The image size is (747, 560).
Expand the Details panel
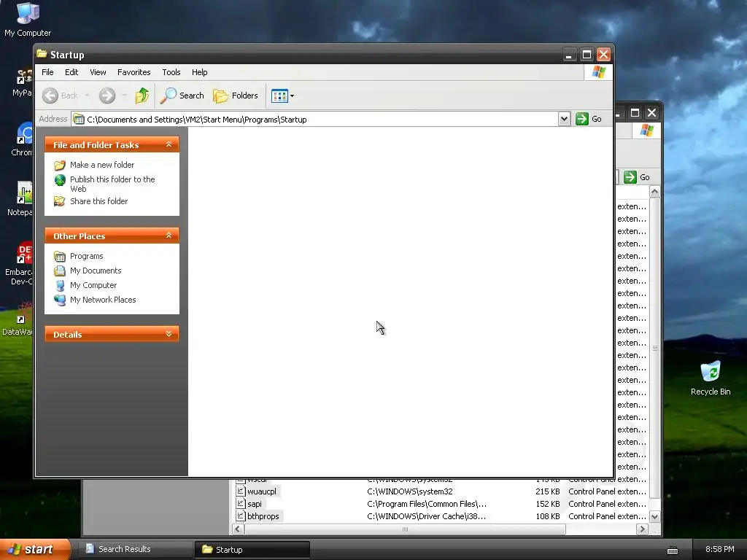[x=169, y=334]
